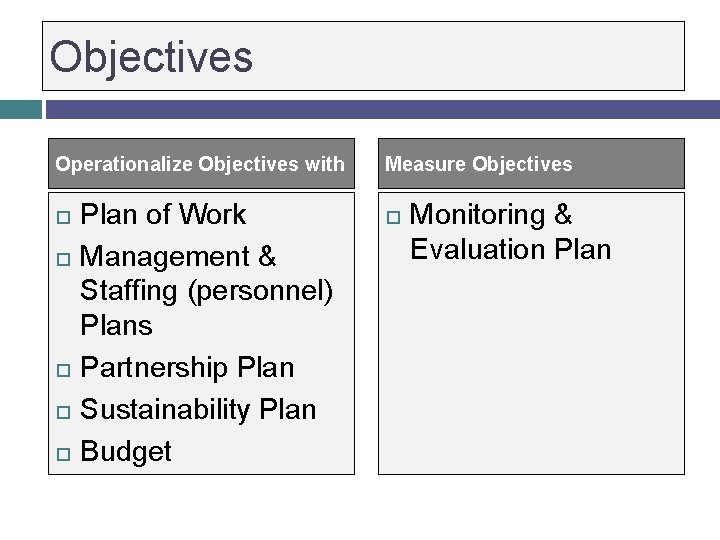
Task: Click the word Plans under Staffing
Action: 116,326
